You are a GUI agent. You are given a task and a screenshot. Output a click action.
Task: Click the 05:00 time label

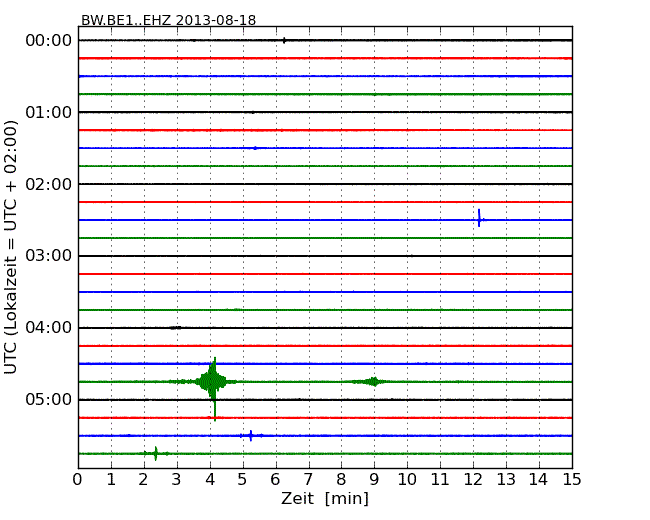(x=49, y=399)
